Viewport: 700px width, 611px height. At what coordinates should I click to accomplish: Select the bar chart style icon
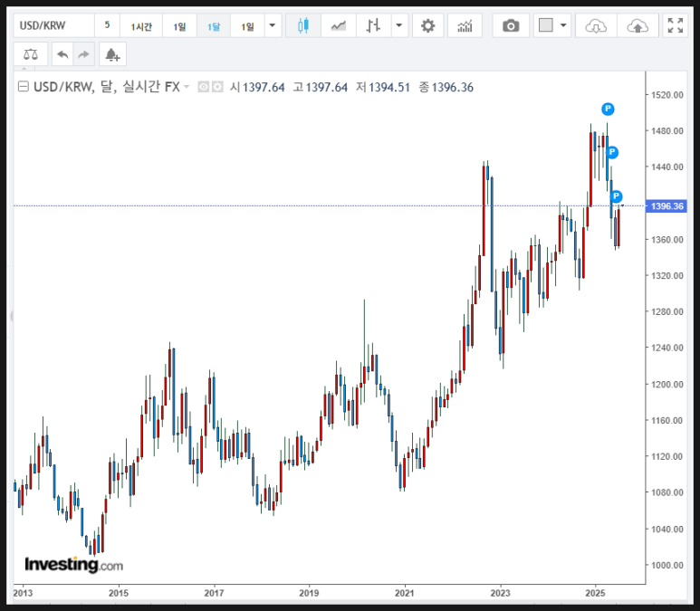373,26
